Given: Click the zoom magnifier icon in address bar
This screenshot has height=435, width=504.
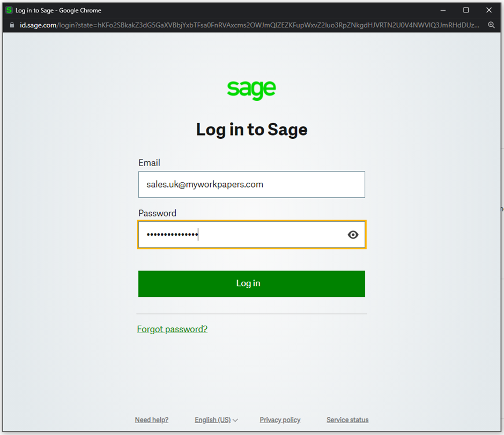Looking at the screenshot, I should pos(491,25).
